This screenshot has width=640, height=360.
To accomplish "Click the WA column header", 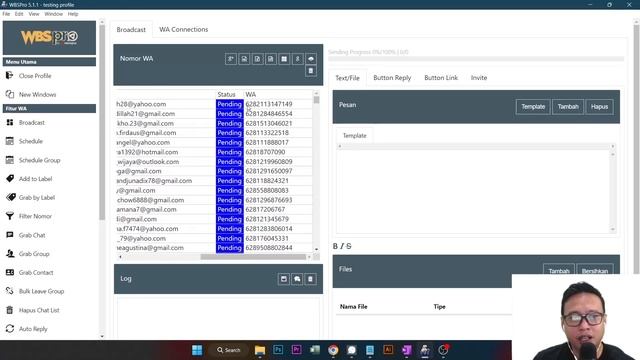I will (251, 94).
